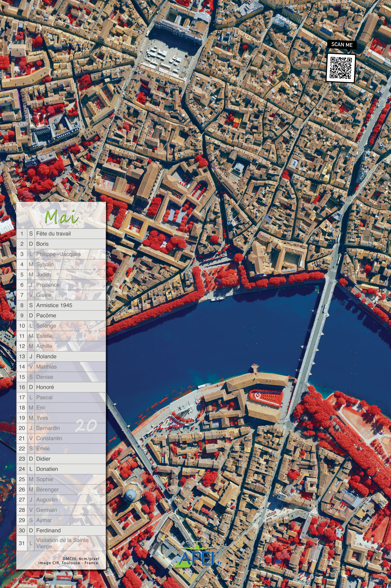The height and width of the screenshot is (588, 391).
Task: Select day 30 Ferdinand row
Action: click(x=61, y=531)
